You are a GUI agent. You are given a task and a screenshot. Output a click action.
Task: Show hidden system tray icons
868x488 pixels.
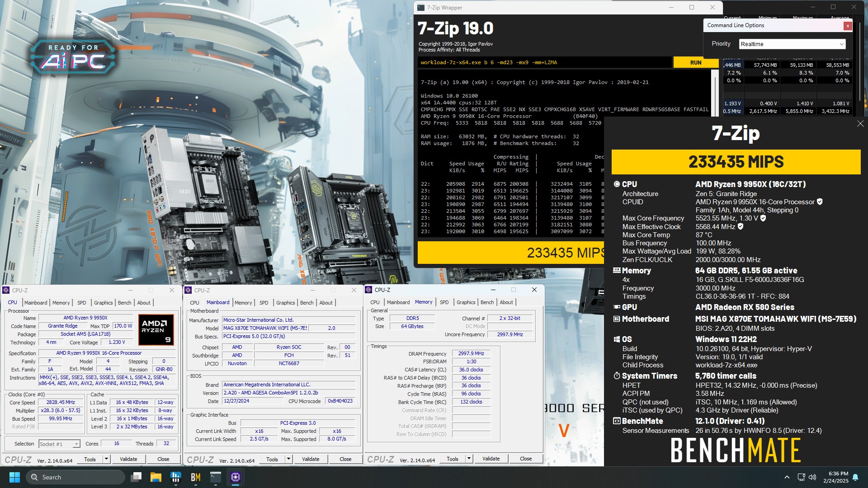787,477
